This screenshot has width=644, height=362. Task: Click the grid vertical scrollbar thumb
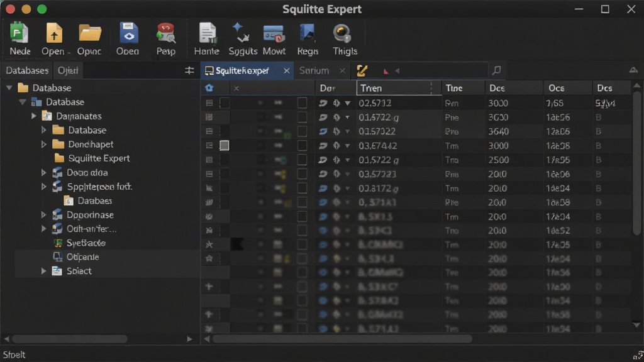(x=636, y=163)
